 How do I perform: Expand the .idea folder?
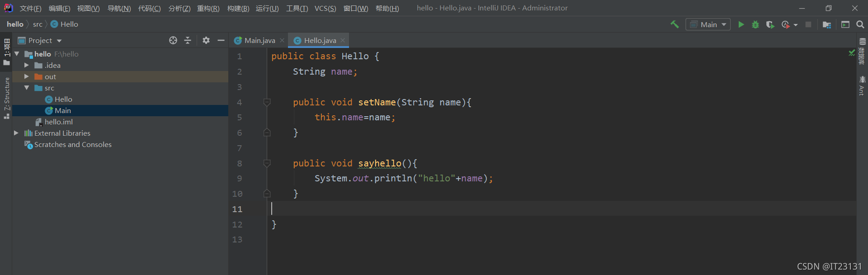(x=27, y=65)
